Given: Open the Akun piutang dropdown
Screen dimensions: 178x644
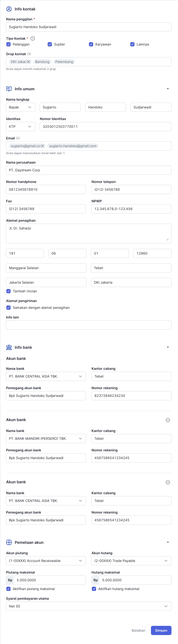Looking at the screenshot, I should click(x=46, y=561).
